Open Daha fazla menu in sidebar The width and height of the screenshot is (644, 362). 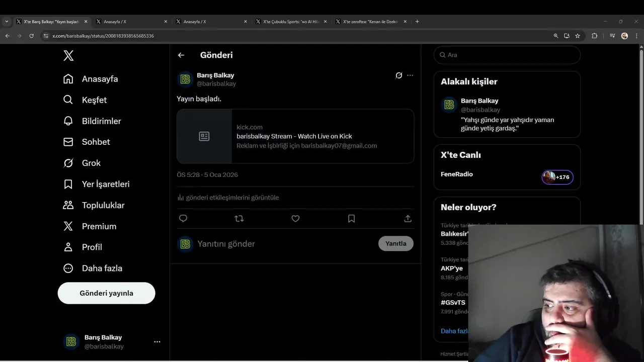point(93,268)
